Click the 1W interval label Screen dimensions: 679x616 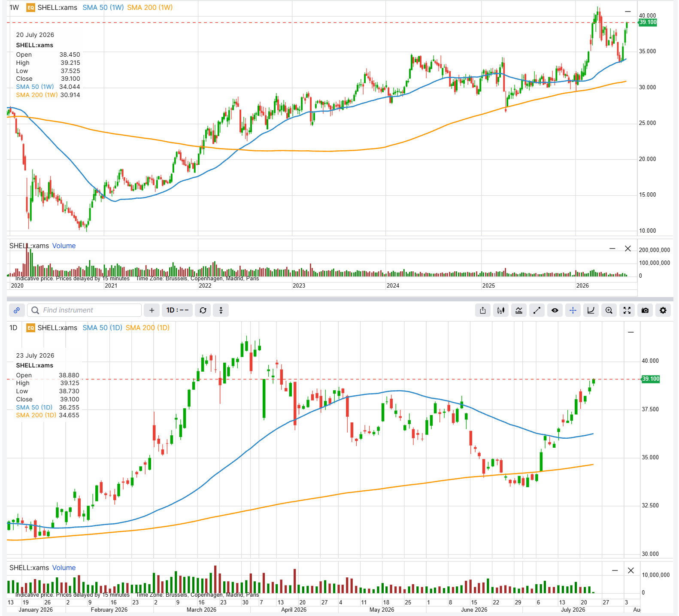coord(14,7)
